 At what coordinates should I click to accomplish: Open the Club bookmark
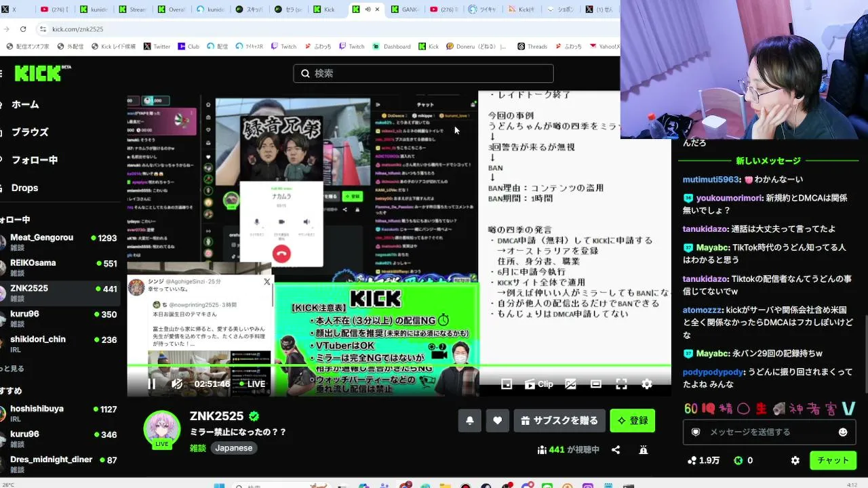189,47
